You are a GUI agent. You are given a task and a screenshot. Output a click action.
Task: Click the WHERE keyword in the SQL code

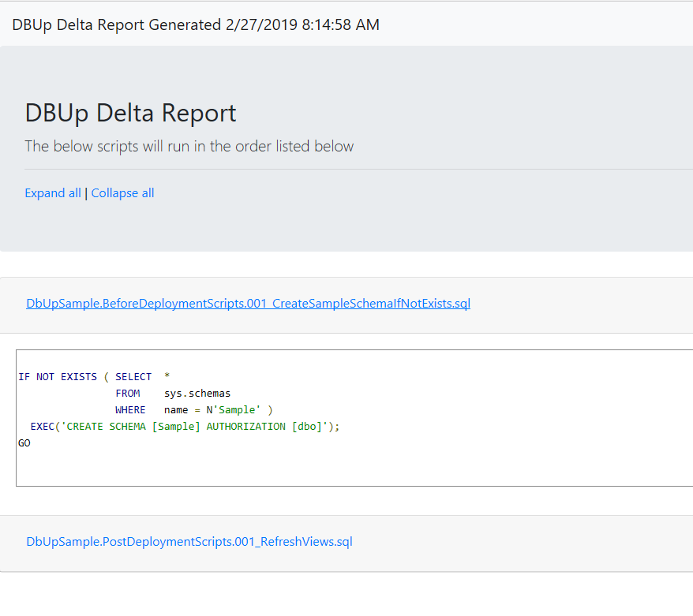(130, 410)
